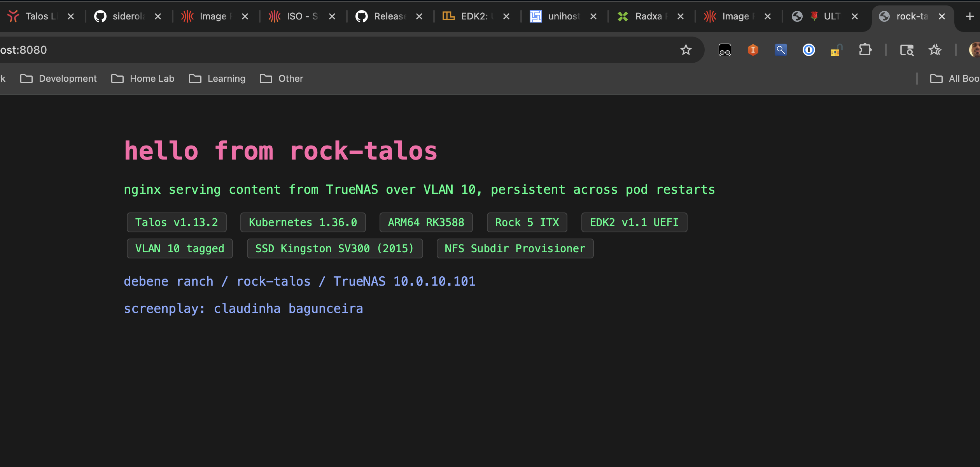Close the rock-talos tab

(942, 16)
